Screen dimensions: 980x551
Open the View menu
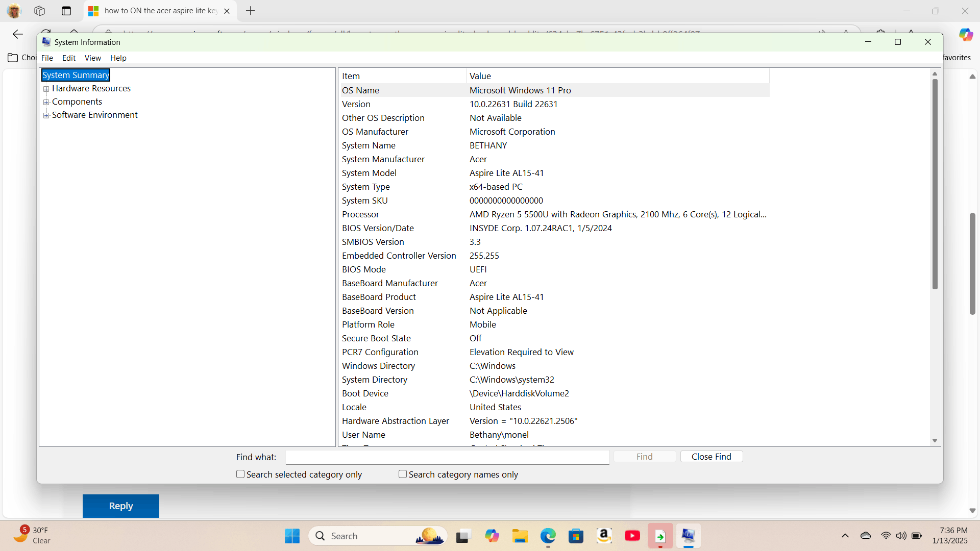tap(92, 58)
